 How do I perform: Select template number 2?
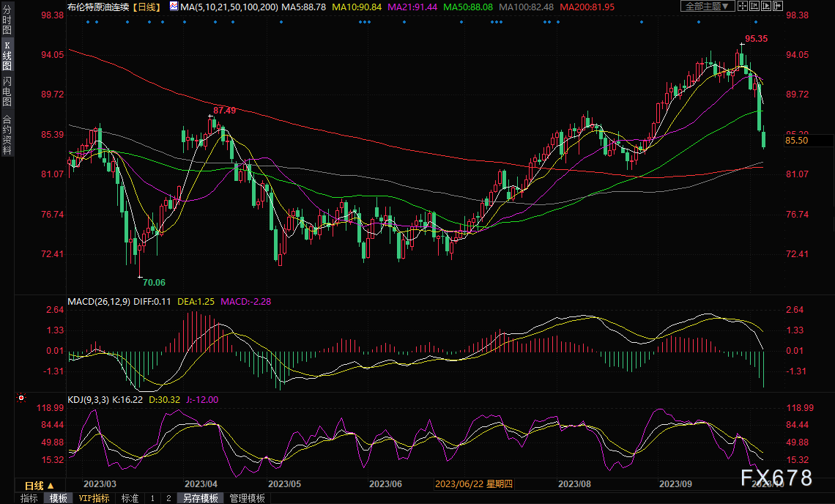coord(168,498)
